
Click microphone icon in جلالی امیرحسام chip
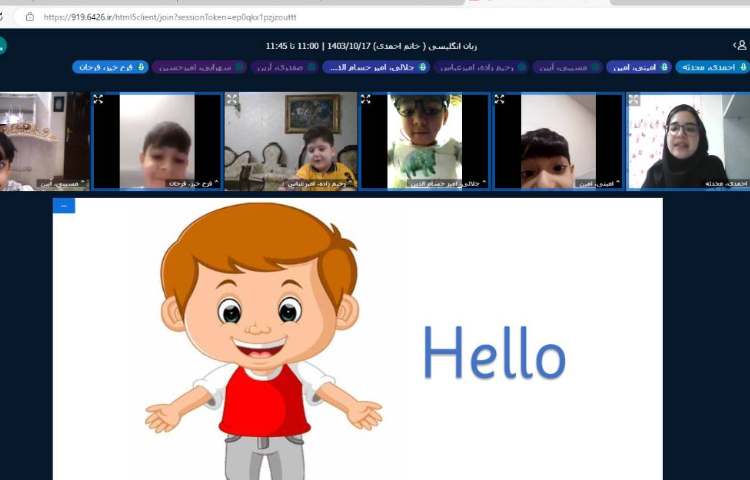[422, 67]
